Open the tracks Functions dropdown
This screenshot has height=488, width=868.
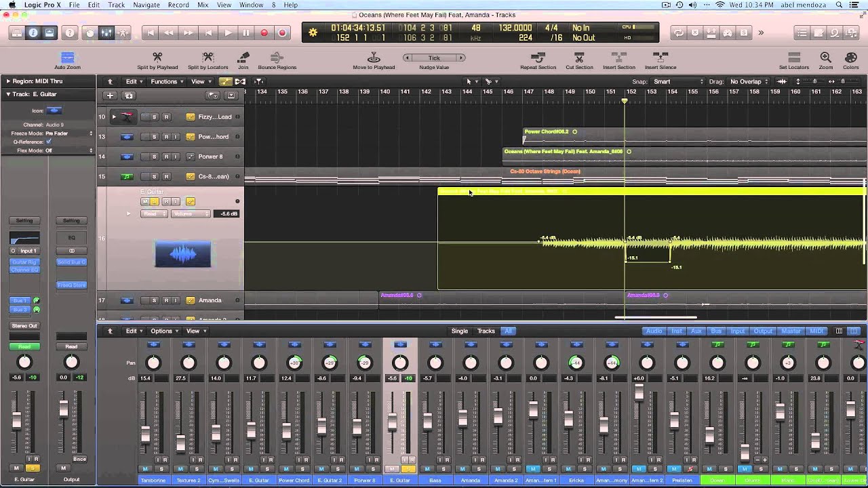[167, 81]
